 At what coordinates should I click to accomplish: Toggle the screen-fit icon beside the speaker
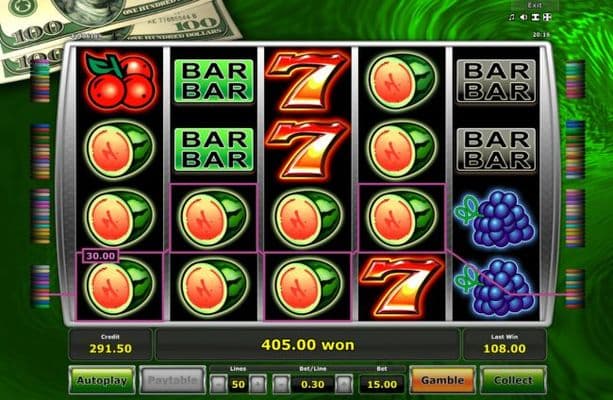pyautogui.click(x=536, y=17)
